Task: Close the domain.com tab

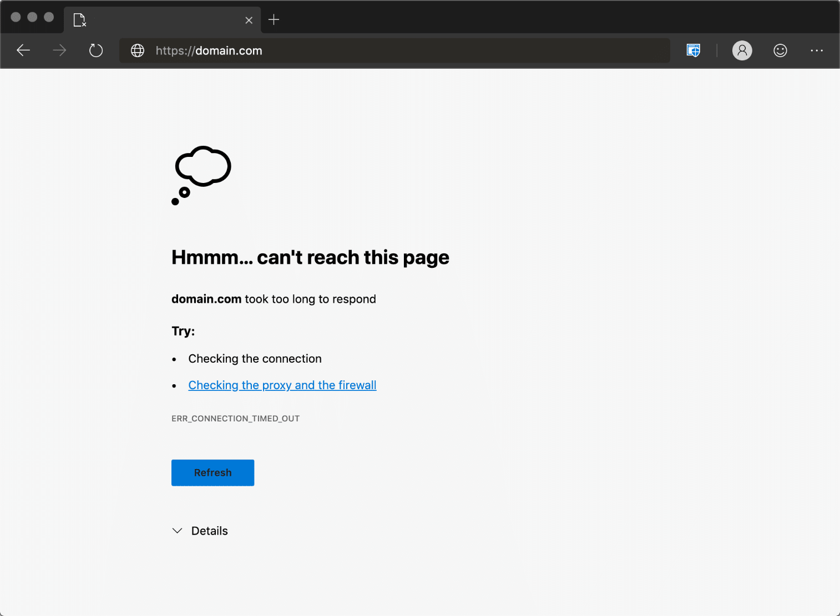Action: (x=249, y=19)
